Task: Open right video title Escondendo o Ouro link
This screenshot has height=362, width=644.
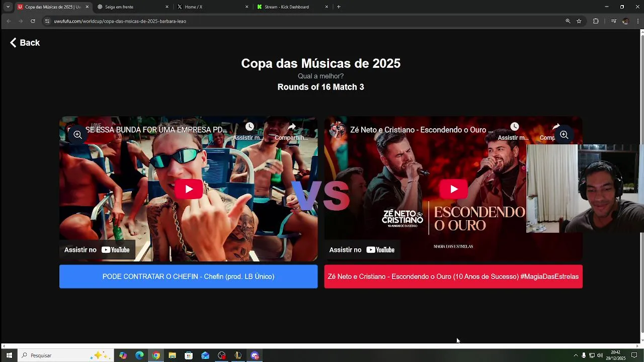Action: click(422, 130)
